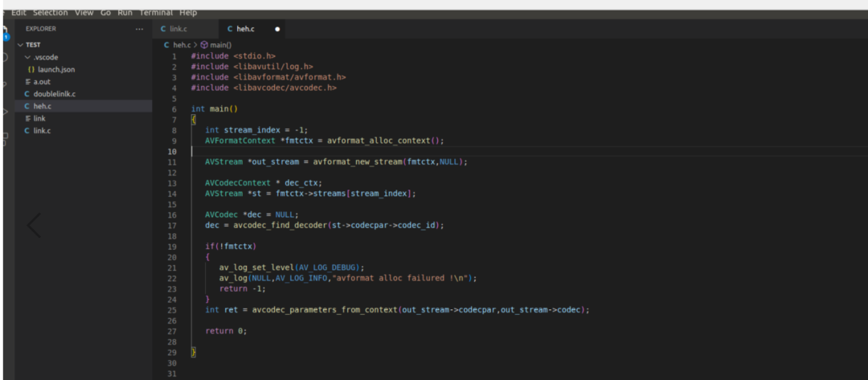
Task: Click the left arrow image navigation chevron
Action: [34, 226]
